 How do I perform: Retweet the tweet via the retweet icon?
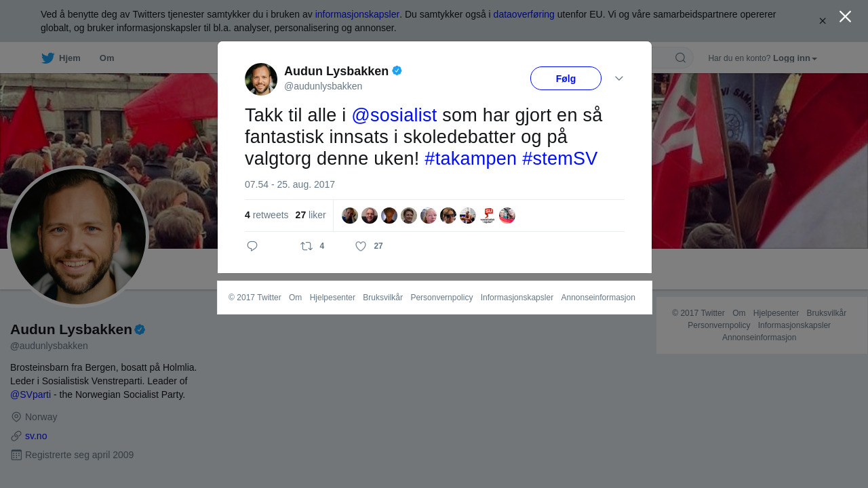pos(307,246)
